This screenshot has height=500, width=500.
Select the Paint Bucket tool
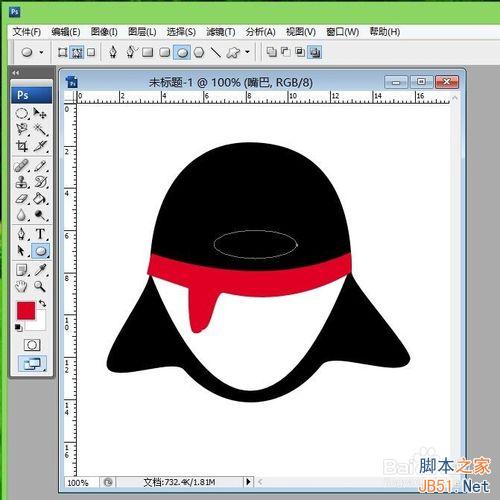tap(40, 199)
